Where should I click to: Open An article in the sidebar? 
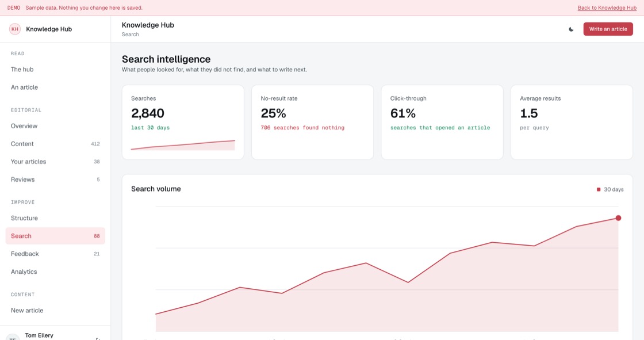tap(55, 87)
